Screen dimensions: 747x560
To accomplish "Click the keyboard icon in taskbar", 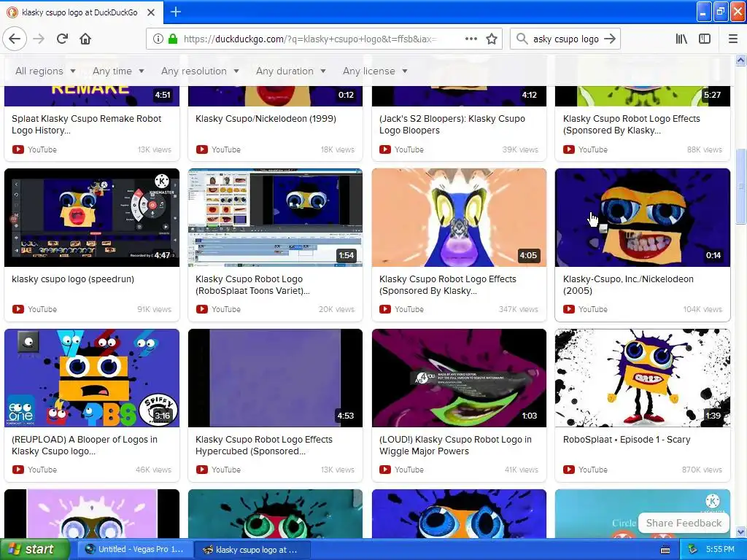I will click(x=665, y=550).
